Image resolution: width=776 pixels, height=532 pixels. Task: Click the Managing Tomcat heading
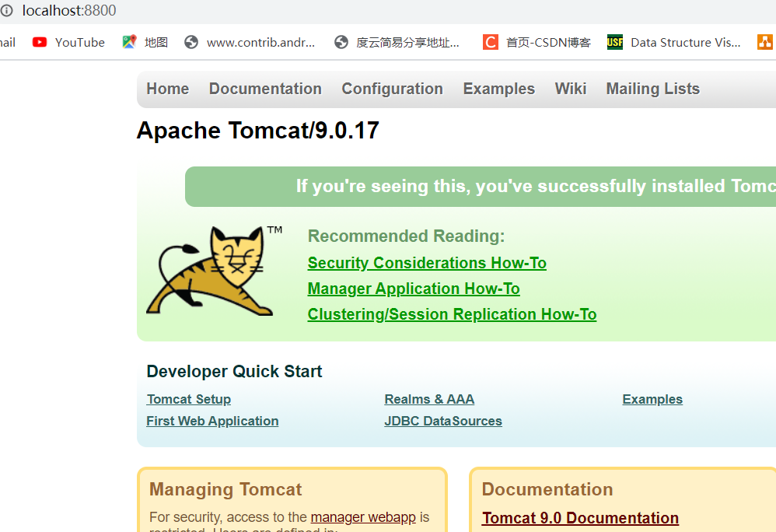pos(225,489)
